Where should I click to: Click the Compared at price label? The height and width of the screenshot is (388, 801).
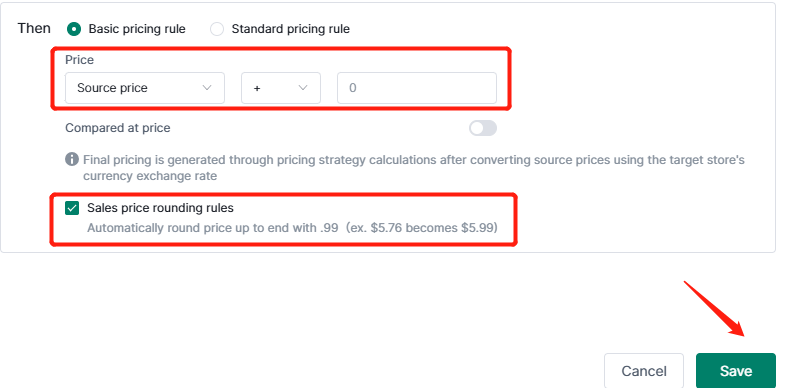tap(118, 128)
